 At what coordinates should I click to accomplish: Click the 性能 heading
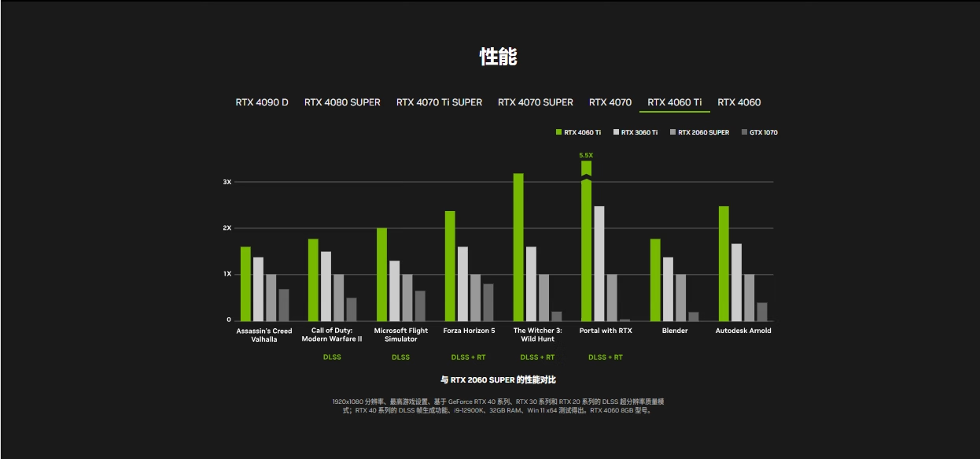(499, 57)
